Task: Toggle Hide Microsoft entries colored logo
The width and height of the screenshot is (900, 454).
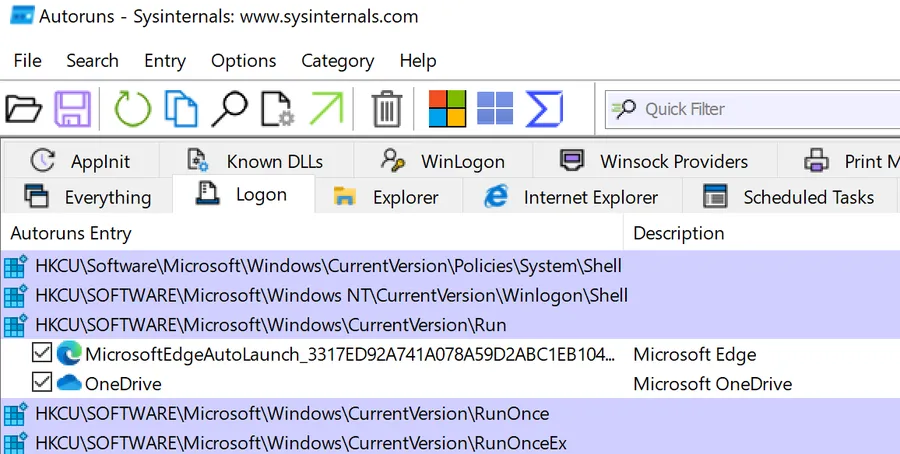Action: point(447,108)
